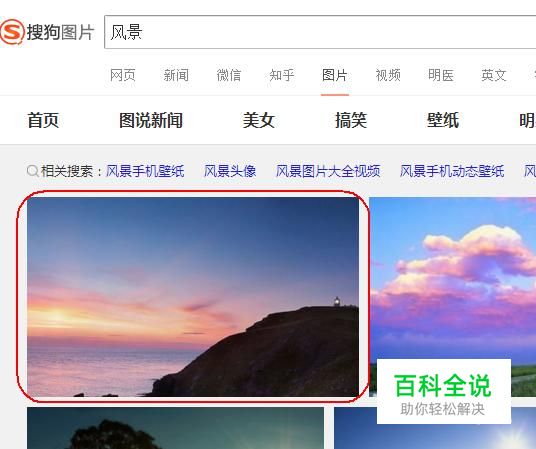Open the 搞笑 category
The image size is (536, 449).
point(351,120)
